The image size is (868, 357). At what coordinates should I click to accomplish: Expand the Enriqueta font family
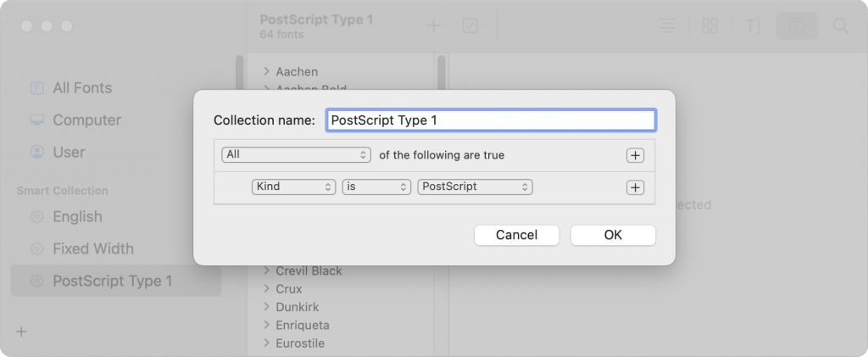pos(266,324)
